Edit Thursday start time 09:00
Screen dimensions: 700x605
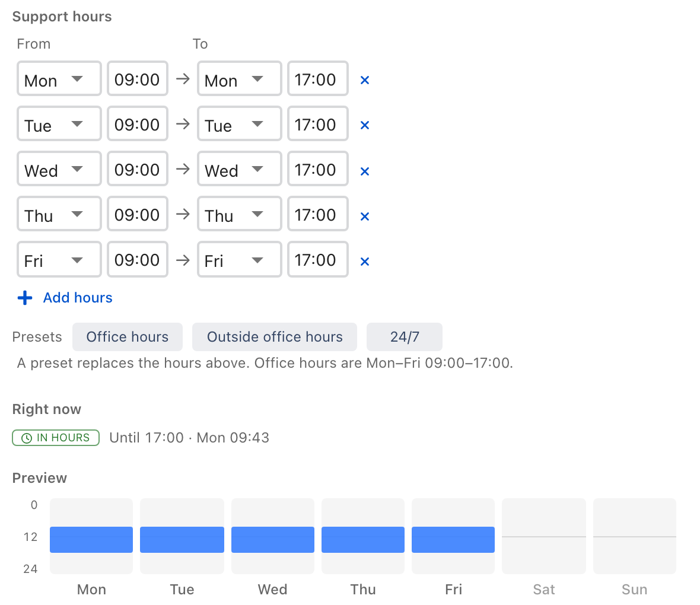(138, 214)
